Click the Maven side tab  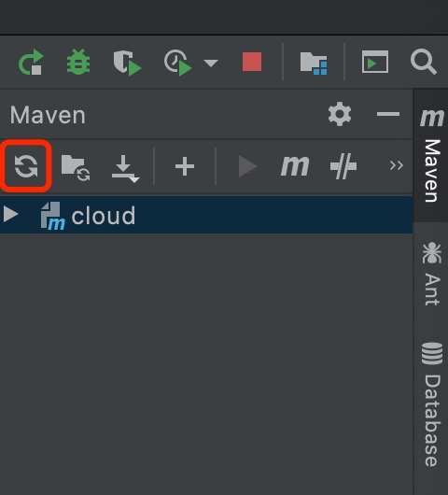pyautogui.click(x=431, y=155)
